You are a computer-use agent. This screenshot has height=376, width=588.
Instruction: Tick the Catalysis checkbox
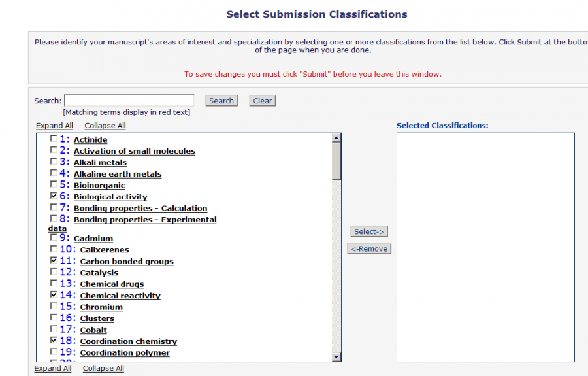(x=54, y=273)
